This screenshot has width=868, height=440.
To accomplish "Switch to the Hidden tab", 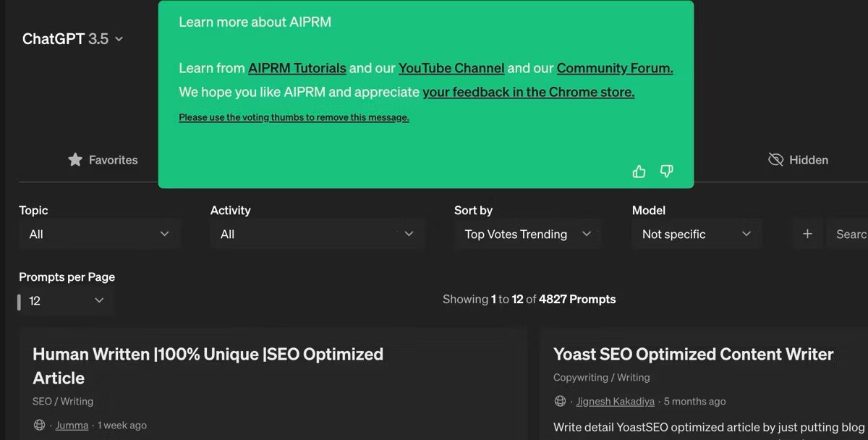I will click(807, 160).
